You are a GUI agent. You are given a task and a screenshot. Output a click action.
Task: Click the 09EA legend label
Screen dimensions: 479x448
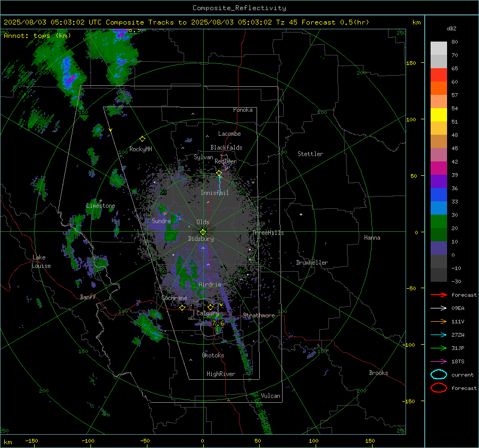click(x=458, y=308)
